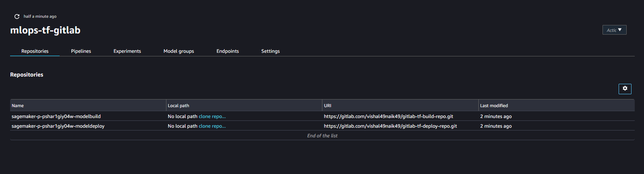Screen dimensions: 644x174
Task: Click the gitlab-tf-deploy-repo.git URI
Action: pyautogui.click(x=391, y=126)
